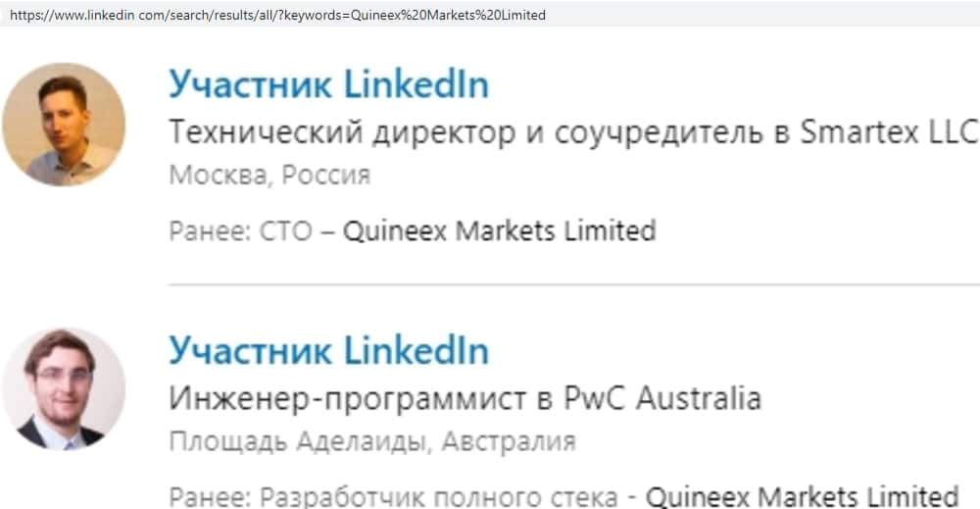Click "Quineex Markets Limited" in the CTO result
980x509 pixels.
(499, 231)
